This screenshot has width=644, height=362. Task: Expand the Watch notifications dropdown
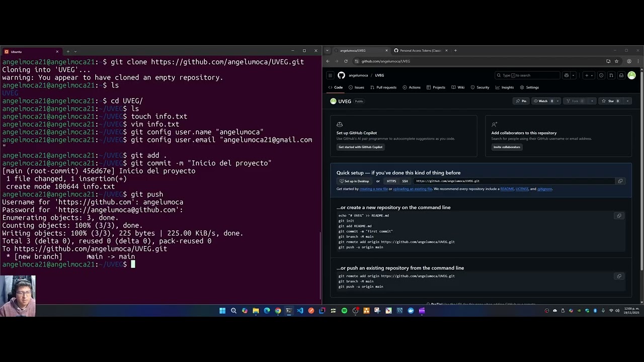[x=557, y=101]
